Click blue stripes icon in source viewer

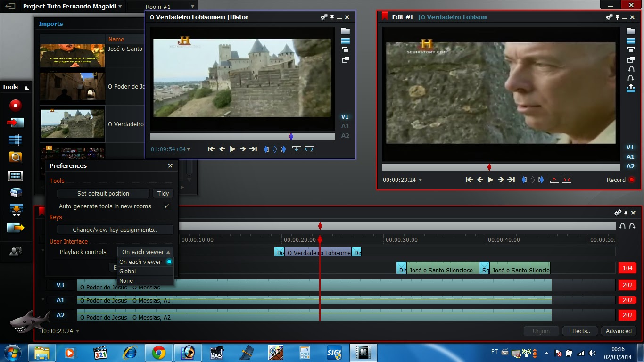coord(346,41)
